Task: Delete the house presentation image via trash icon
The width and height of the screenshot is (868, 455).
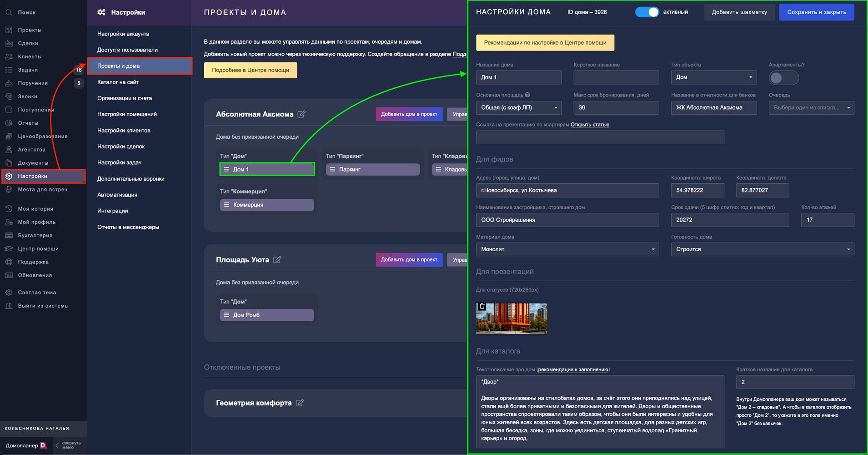Action: pos(482,307)
